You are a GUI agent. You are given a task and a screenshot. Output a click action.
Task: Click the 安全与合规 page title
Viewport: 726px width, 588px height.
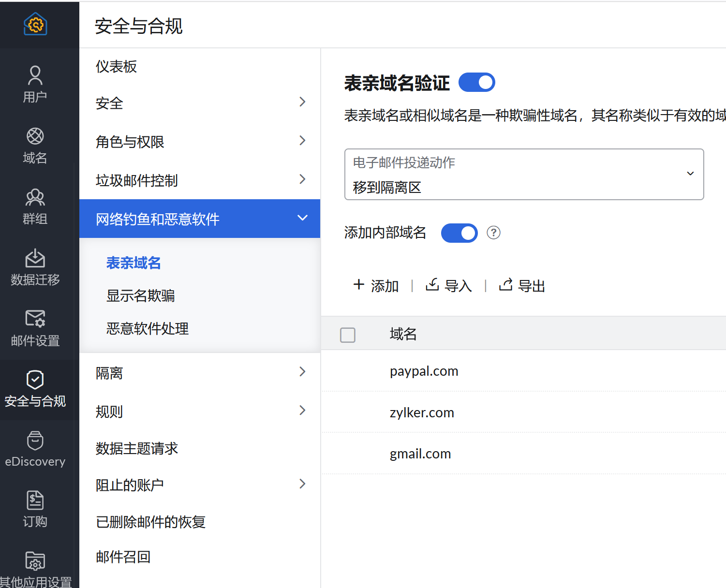pyautogui.click(x=139, y=26)
